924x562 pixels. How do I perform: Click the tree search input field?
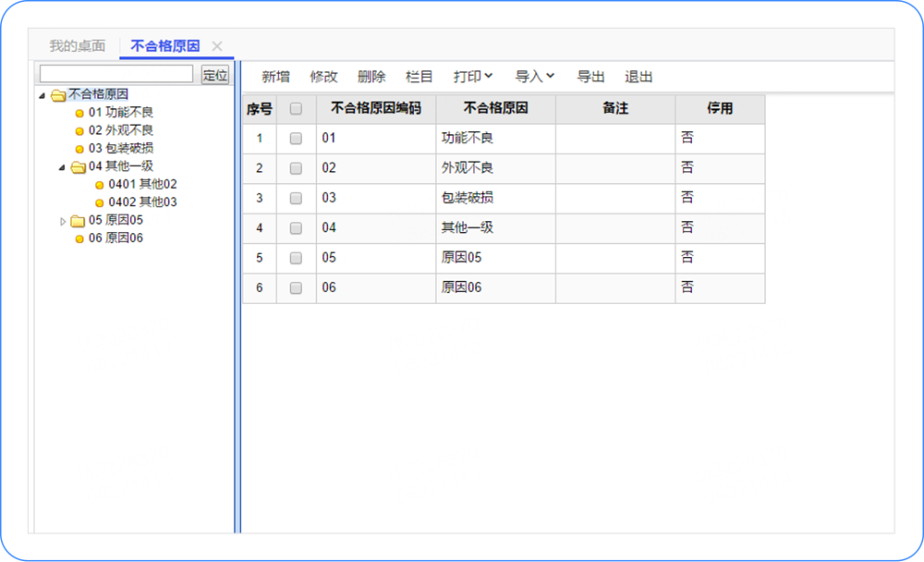tap(116, 75)
